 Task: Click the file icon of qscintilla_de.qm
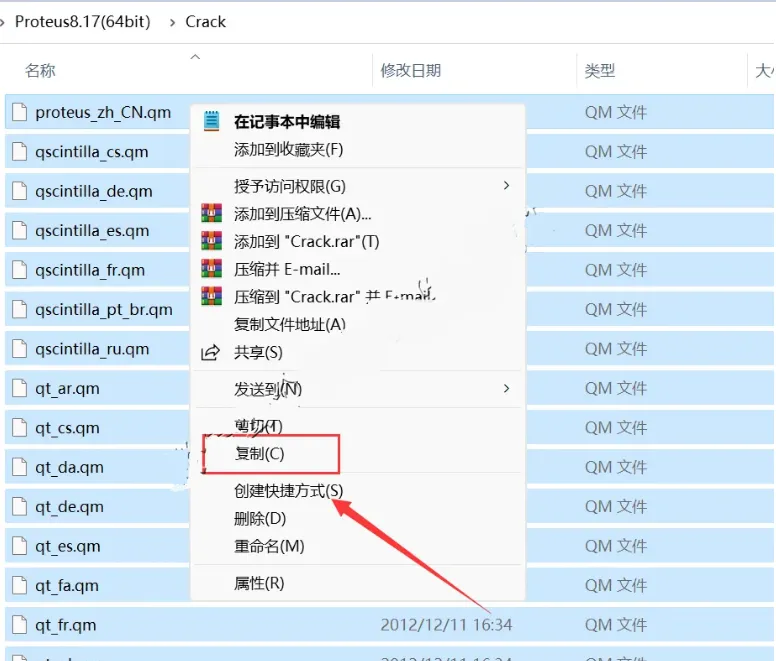(x=19, y=191)
